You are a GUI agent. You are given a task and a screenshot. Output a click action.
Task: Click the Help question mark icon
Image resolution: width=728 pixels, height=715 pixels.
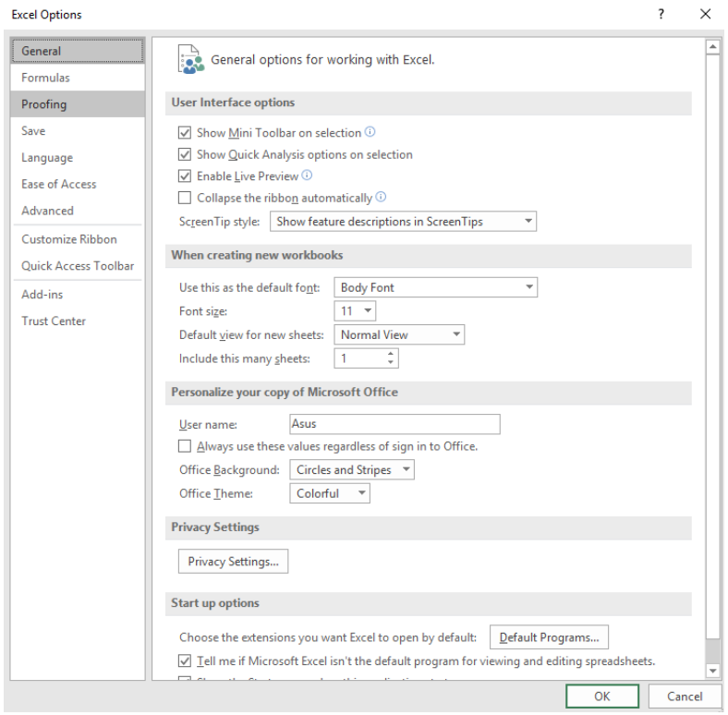click(x=661, y=15)
